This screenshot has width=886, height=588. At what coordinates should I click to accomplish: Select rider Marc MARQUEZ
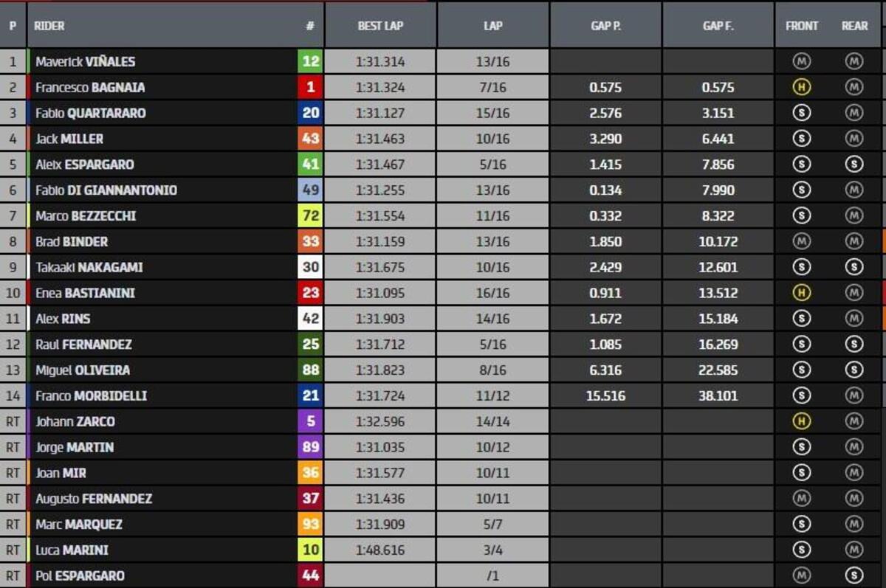tap(79, 524)
